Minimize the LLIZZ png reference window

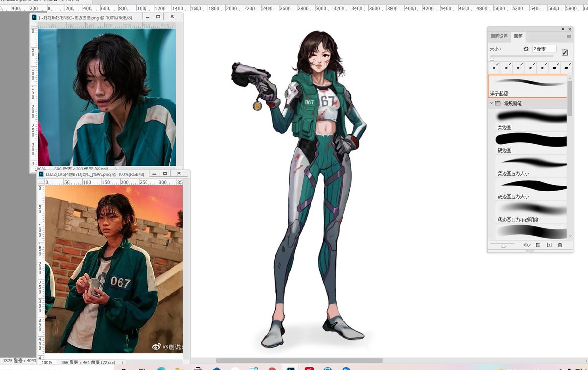tap(154, 173)
